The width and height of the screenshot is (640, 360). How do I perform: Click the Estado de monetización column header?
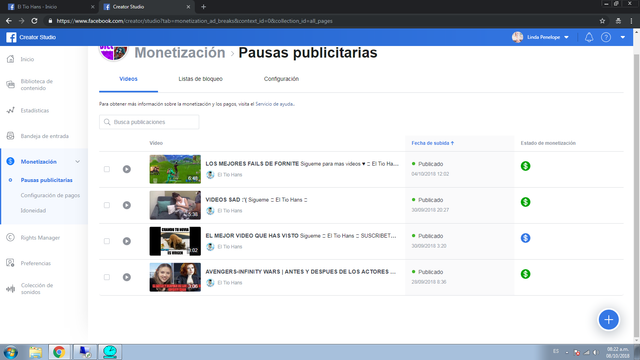tap(548, 143)
